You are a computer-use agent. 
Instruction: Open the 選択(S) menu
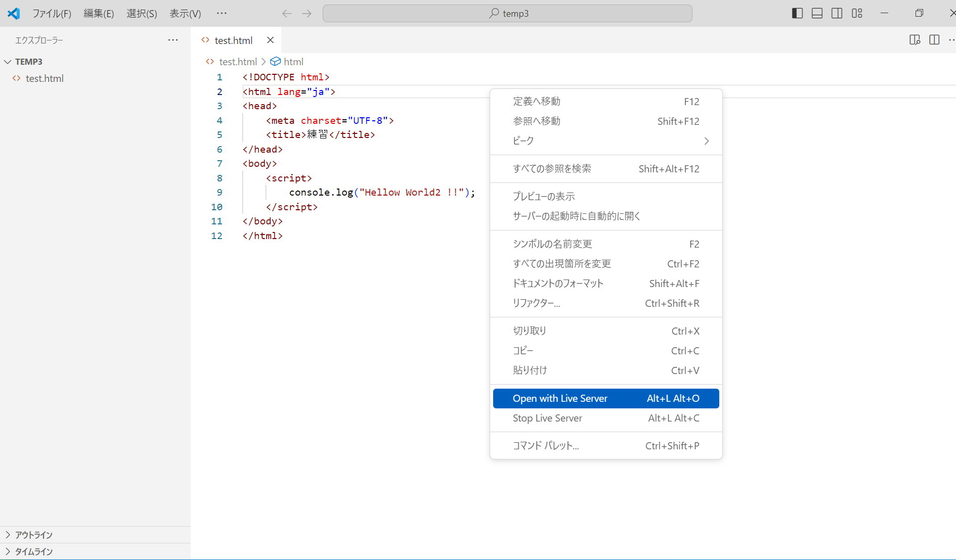tap(142, 14)
